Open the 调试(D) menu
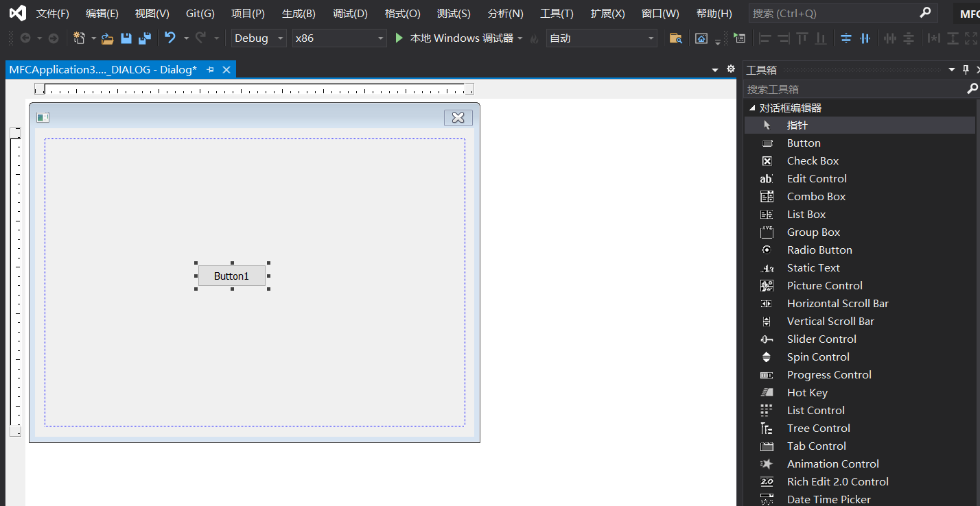Screen dimensions: 980x506 click(x=350, y=14)
